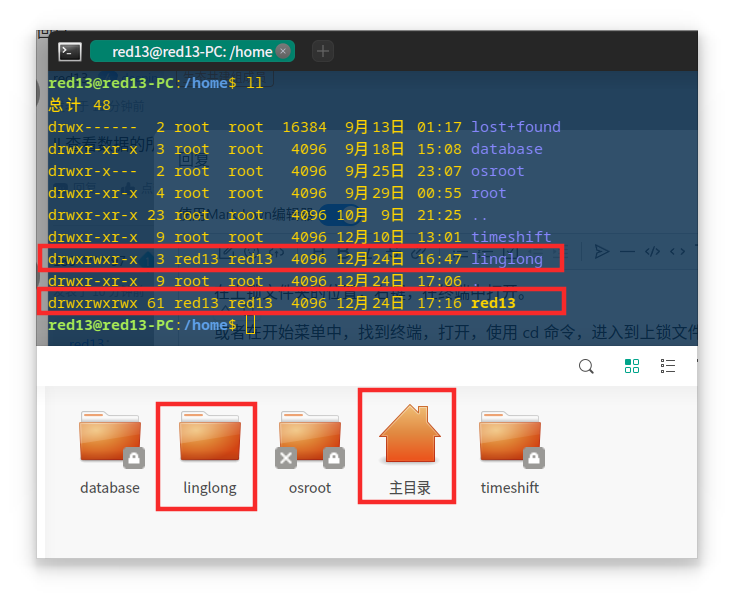Click osroot name in terminal listing

[x=498, y=171]
